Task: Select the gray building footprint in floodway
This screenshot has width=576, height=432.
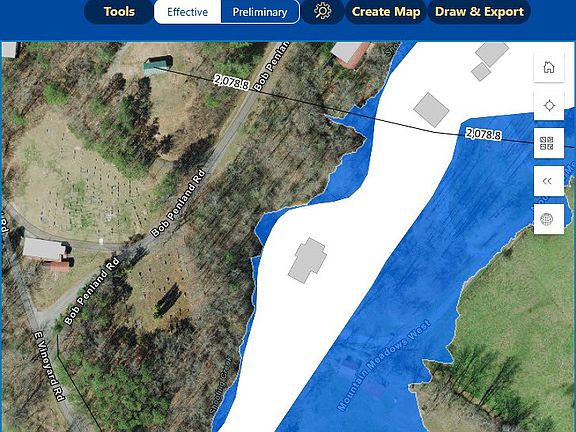Action: [x=307, y=260]
